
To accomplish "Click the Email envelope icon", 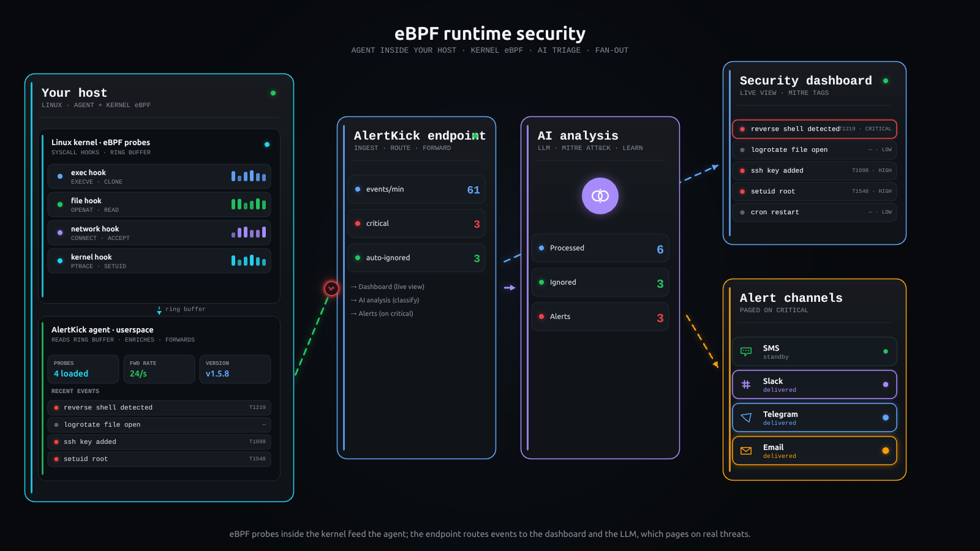I will pyautogui.click(x=746, y=451).
